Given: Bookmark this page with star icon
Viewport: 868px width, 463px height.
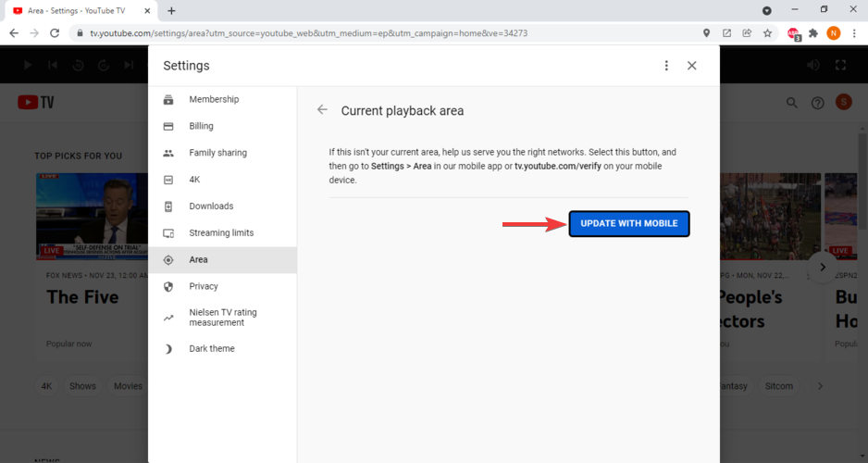Looking at the screenshot, I should coord(767,32).
